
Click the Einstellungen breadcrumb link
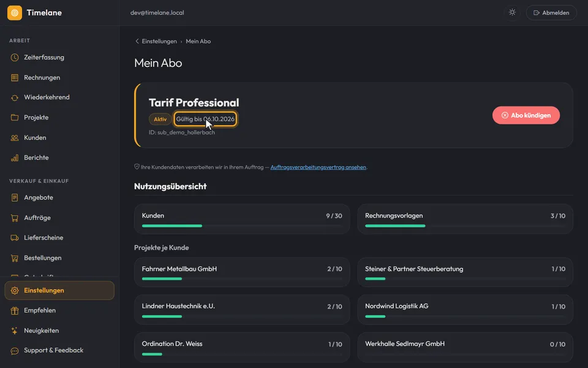tap(159, 41)
